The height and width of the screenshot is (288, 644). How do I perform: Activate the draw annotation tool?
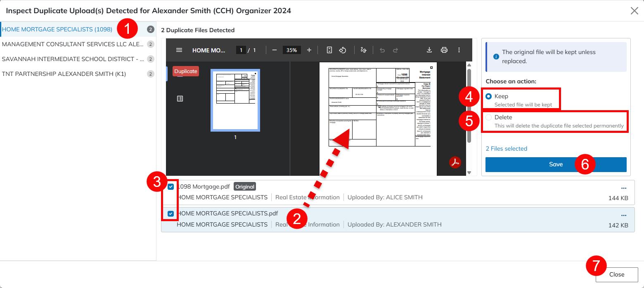364,50
